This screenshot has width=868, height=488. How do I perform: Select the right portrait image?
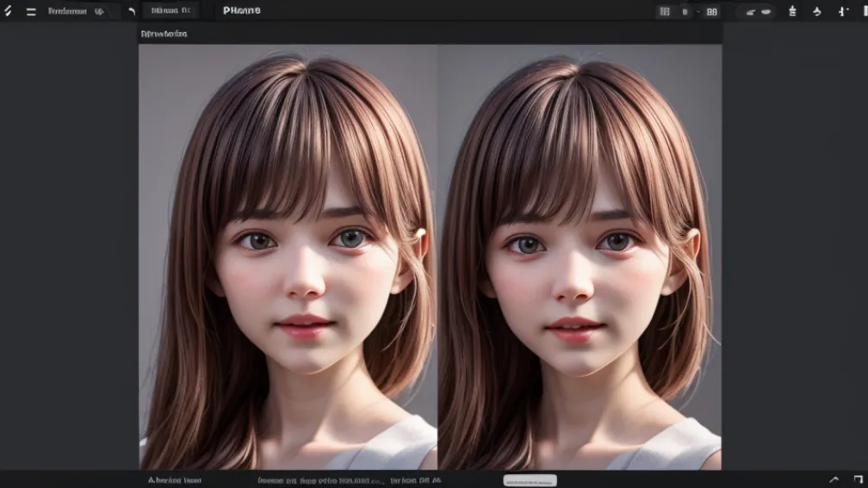click(580, 256)
